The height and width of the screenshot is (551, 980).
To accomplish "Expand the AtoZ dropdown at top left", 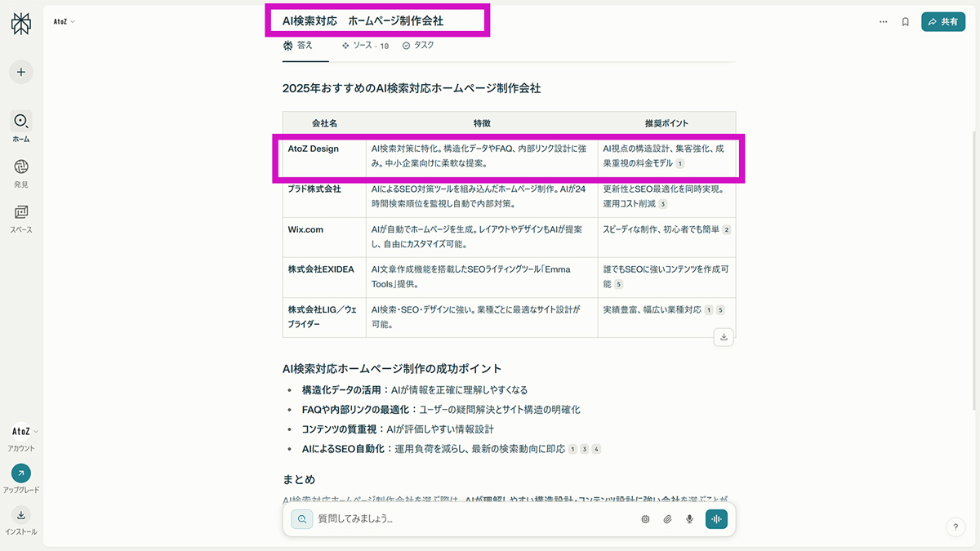I will pos(65,21).
